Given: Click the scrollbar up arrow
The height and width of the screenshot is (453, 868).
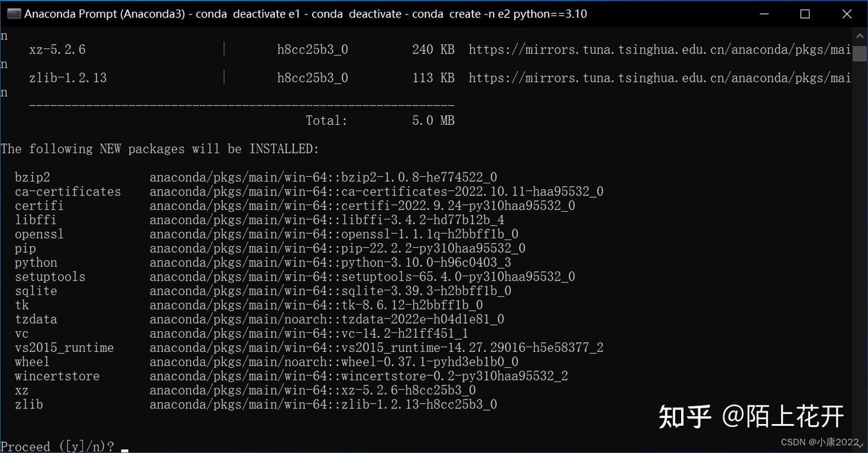Looking at the screenshot, I should (x=860, y=35).
